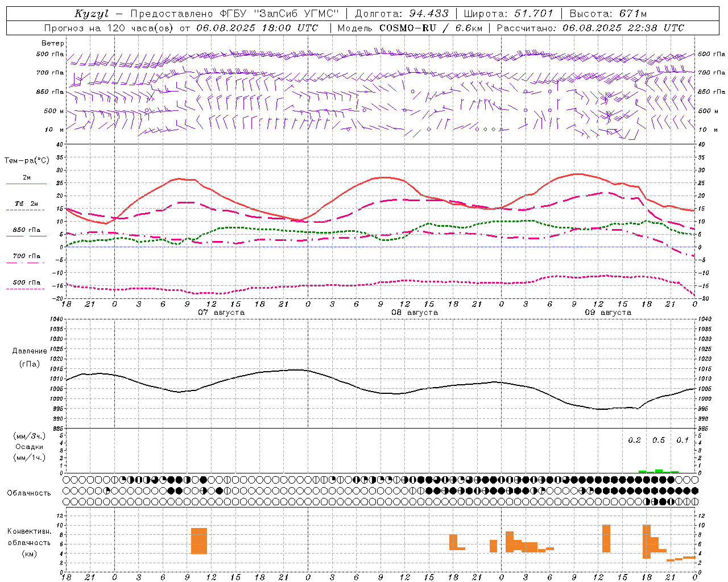The width and height of the screenshot is (728, 582).
Task: Click the "Тем-ра(°C)" axis label
Action: [x=27, y=161]
